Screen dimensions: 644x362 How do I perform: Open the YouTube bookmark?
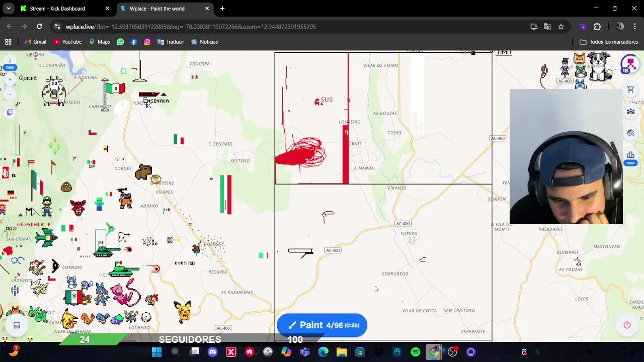[x=68, y=42]
